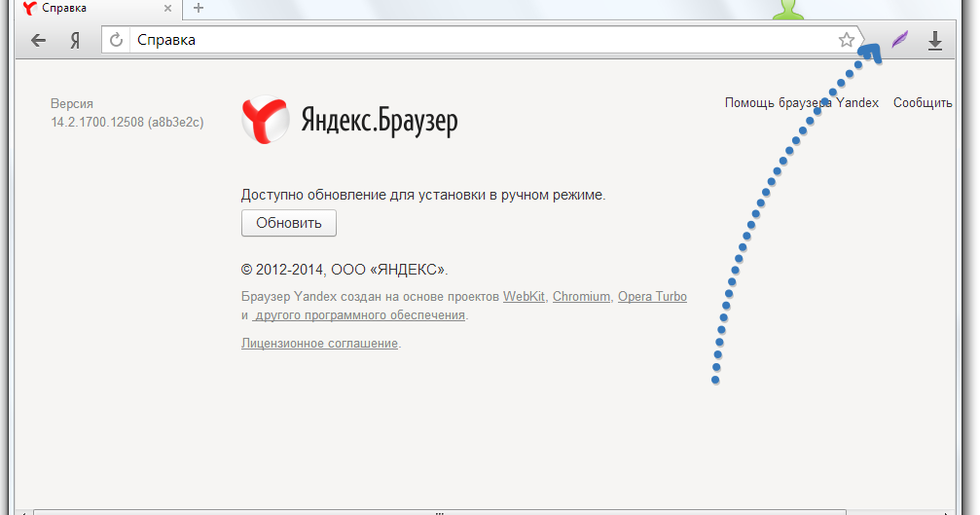Click the green user profile icon
This screenshot has width=980, height=515.
coord(788,10)
